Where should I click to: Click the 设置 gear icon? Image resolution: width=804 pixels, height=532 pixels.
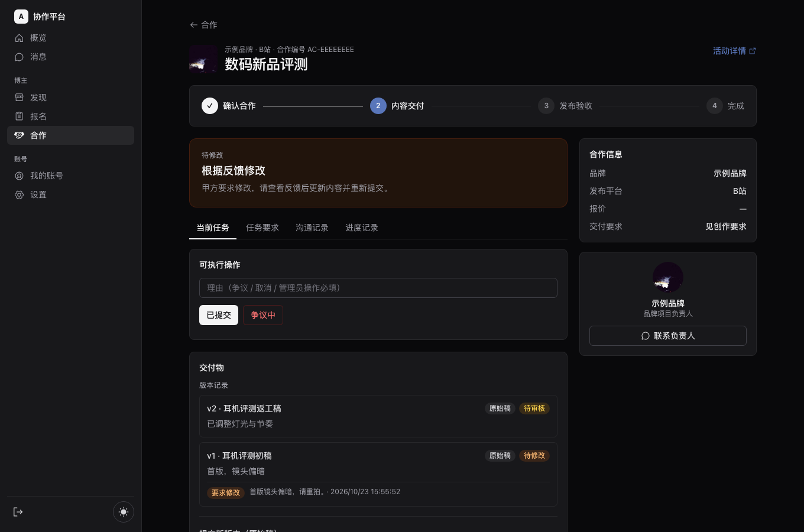(x=19, y=194)
